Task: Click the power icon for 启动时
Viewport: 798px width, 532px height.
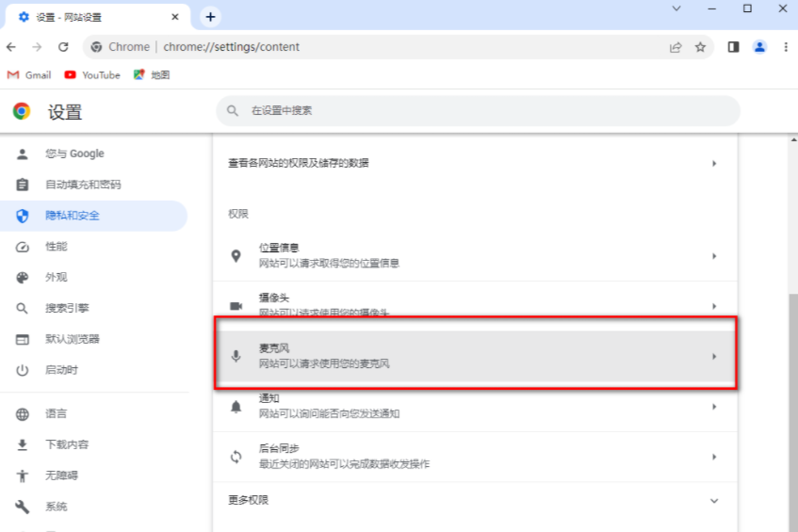Action: [x=22, y=370]
